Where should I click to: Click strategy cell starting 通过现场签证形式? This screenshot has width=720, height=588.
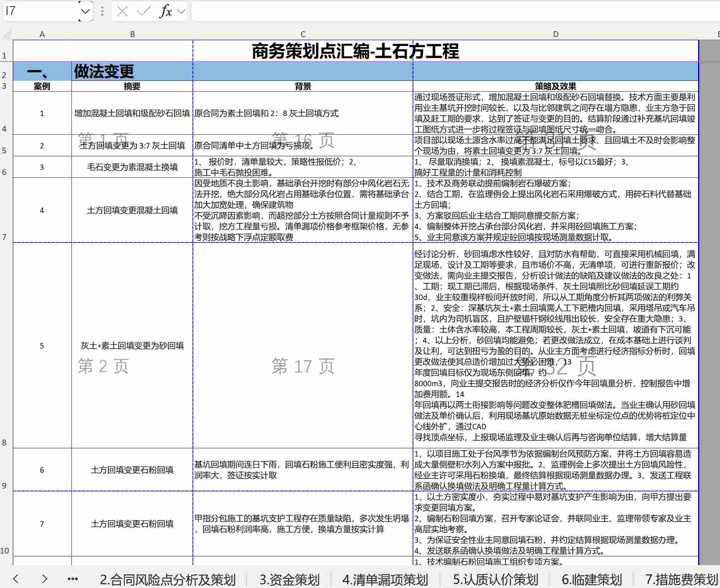pos(556,113)
